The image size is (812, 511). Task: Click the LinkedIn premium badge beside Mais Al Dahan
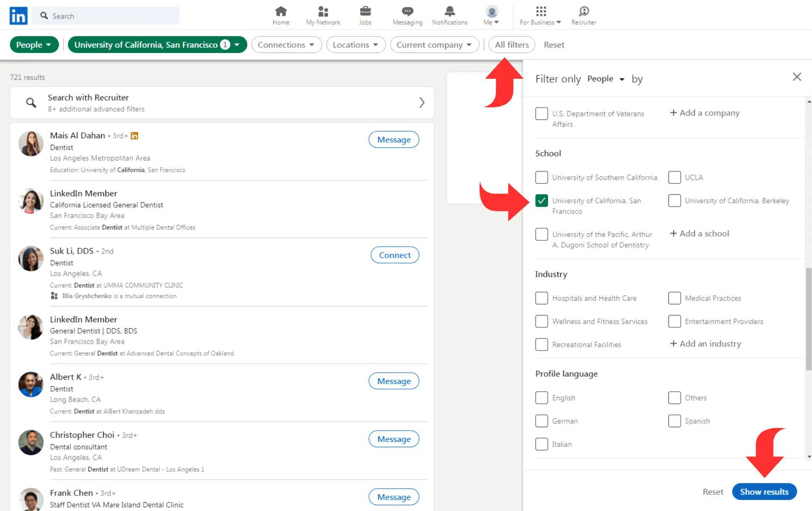coord(134,135)
